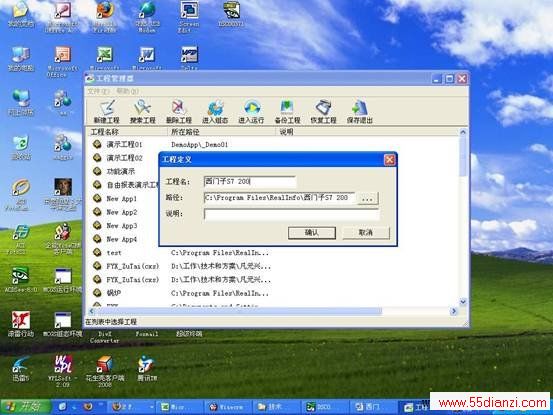The image size is (553, 415).
Task: Click the 我的电脑 desktop icon
Action: pyautogui.click(x=21, y=59)
